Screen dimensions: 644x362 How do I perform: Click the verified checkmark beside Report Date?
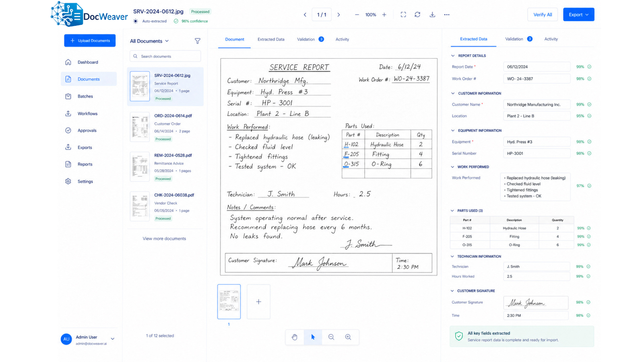pyautogui.click(x=589, y=67)
